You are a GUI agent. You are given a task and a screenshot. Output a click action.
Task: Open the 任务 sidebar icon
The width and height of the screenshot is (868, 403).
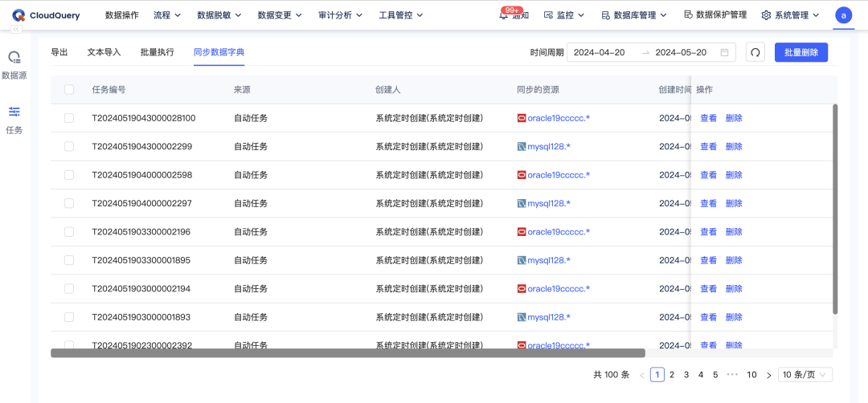14,112
